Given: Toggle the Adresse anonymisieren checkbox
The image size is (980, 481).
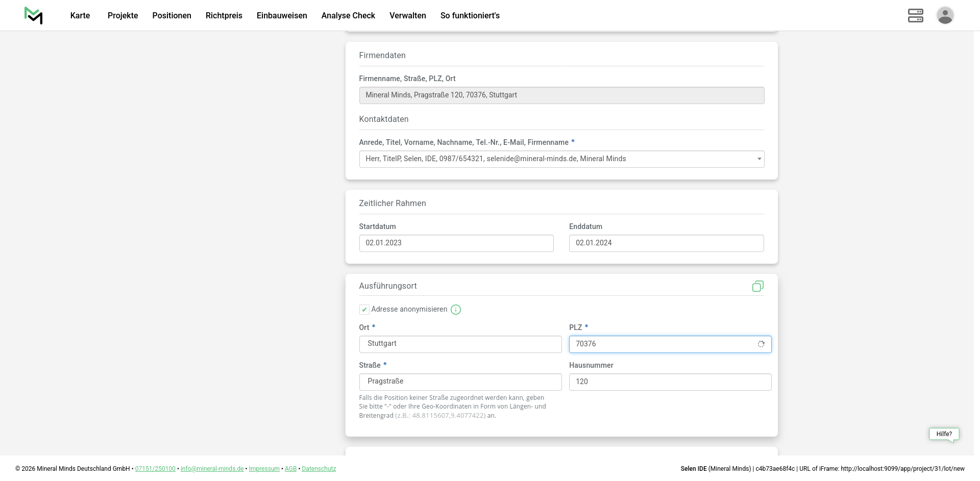Looking at the screenshot, I should (364, 310).
